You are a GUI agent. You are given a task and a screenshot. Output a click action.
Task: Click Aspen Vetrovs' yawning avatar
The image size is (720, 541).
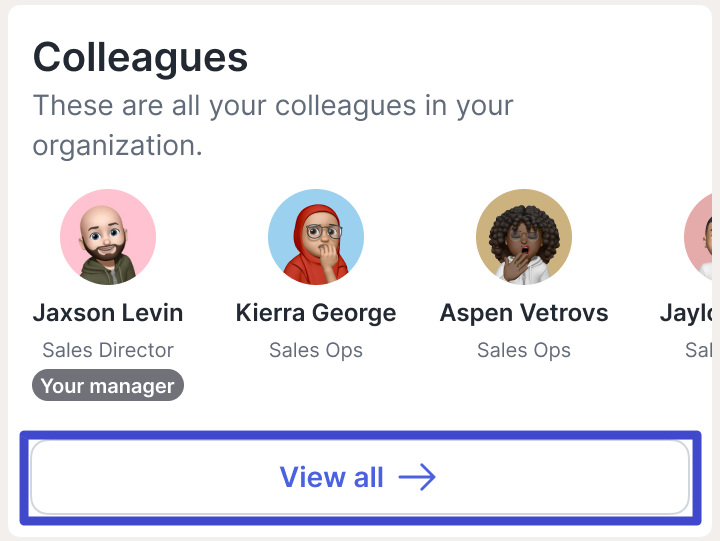click(524, 237)
